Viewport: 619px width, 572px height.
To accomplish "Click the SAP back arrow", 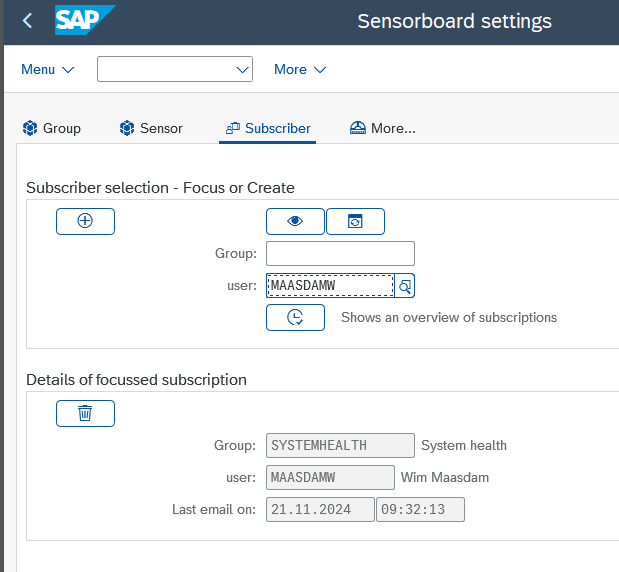I will tap(27, 21).
